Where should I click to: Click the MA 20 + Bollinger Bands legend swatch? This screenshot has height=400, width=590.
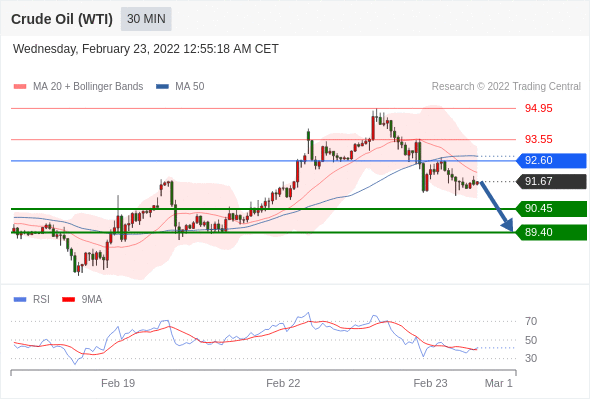tap(20, 87)
